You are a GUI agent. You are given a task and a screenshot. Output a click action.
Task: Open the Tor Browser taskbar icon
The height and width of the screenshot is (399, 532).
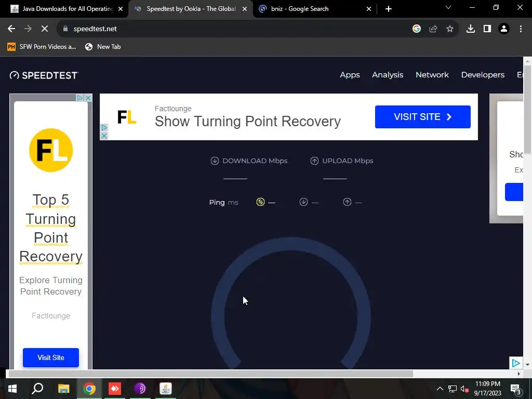pos(140,389)
